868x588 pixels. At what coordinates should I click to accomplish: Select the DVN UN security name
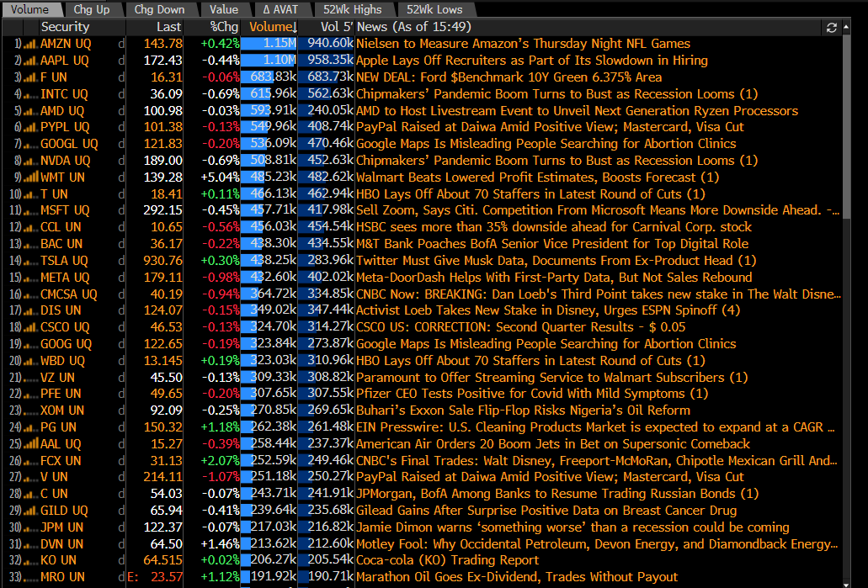coord(62,544)
